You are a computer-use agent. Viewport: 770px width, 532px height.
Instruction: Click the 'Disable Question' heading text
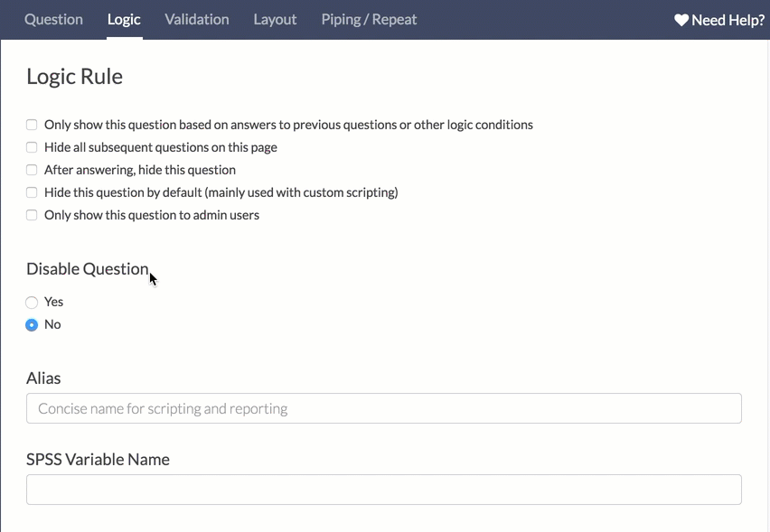click(87, 269)
